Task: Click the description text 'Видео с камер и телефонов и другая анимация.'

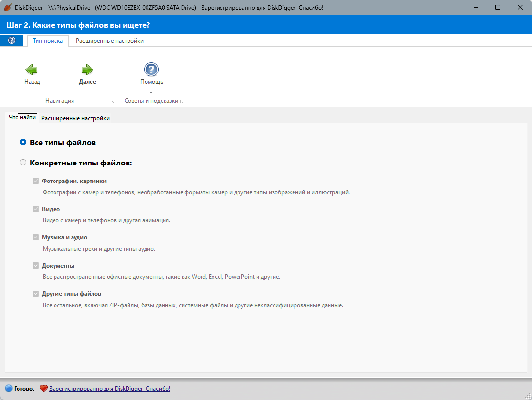Action: (x=107, y=220)
